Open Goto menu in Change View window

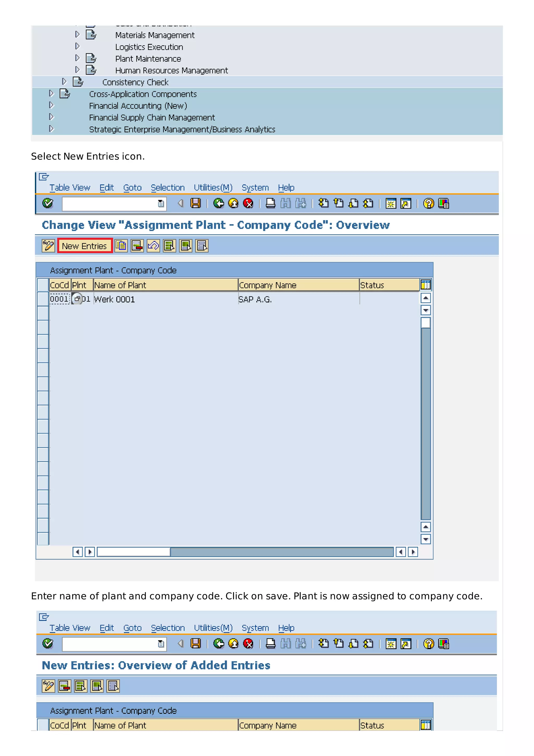[132, 188]
